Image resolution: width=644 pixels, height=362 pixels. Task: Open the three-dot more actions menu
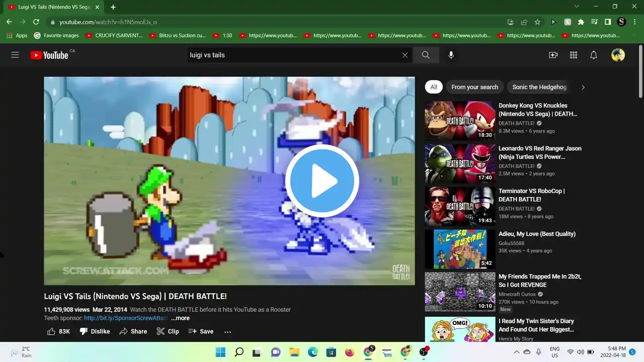228,331
